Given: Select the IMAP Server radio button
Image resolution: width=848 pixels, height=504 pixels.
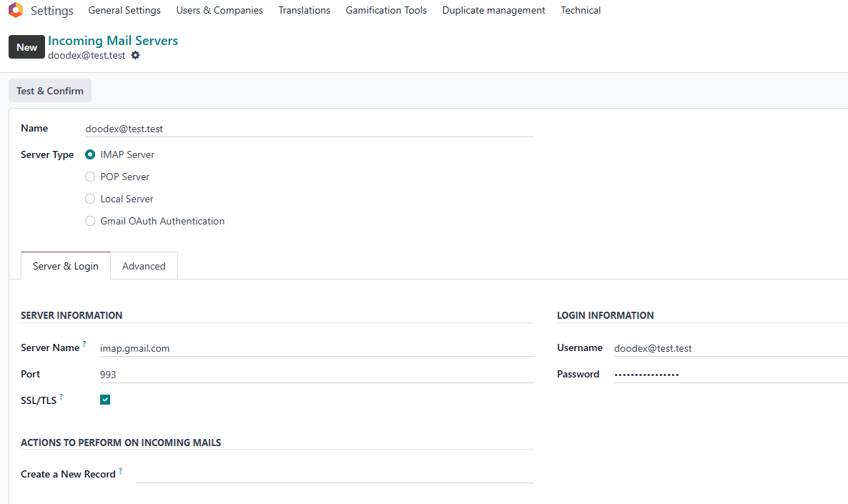Looking at the screenshot, I should tap(90, 154).
